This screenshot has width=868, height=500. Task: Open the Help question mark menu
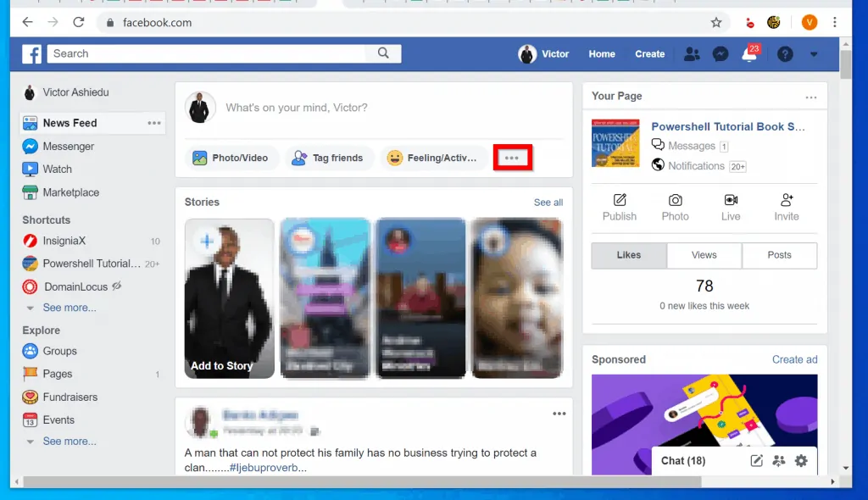785,53
